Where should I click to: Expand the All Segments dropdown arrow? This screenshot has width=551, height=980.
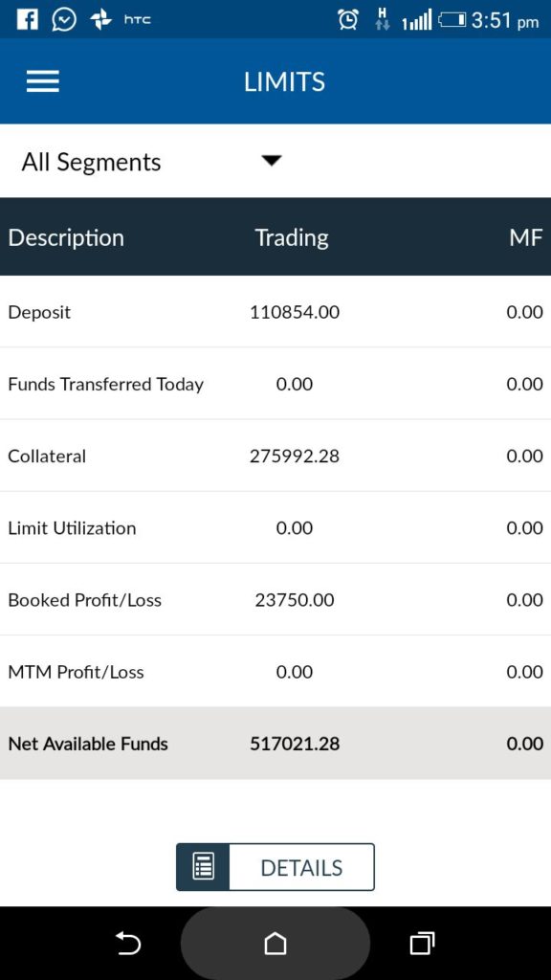point(272,161)
